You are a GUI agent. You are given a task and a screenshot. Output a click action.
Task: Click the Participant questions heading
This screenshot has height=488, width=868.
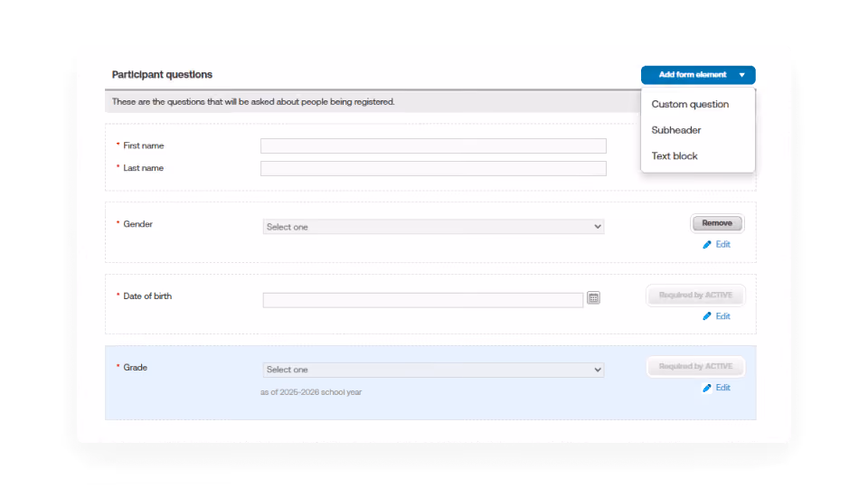tap(162, 75)
